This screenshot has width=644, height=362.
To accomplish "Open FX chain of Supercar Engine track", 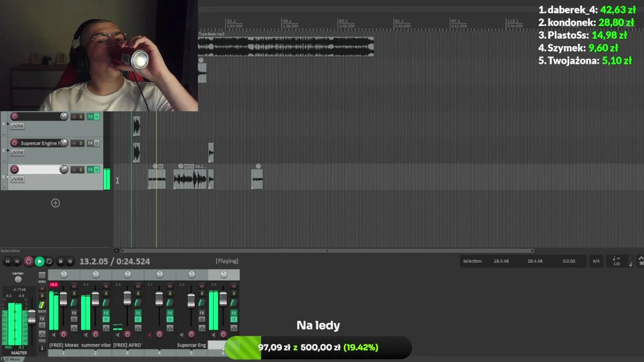I will (x=91, y=143).
